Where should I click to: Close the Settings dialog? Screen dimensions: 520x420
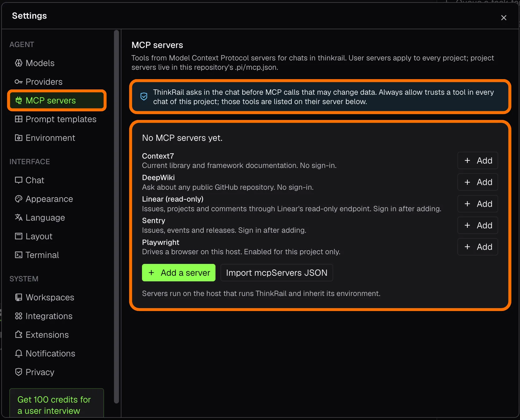[504, 18]
